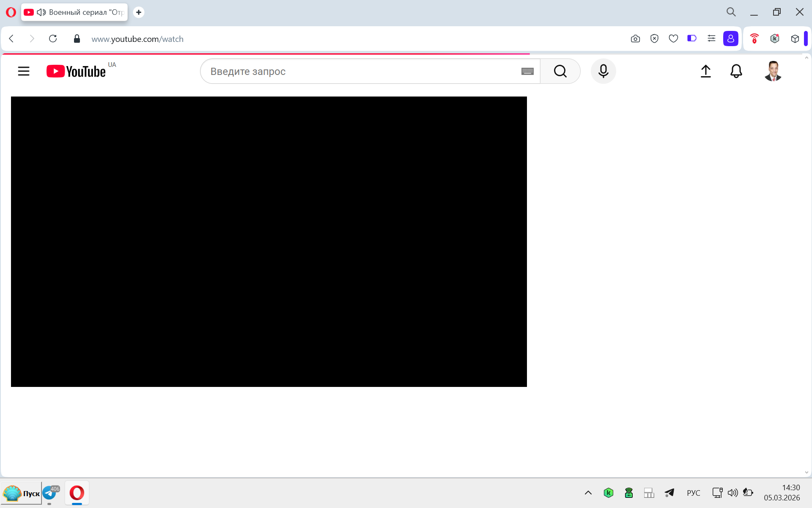Viewport: 812px width, 508px height.
Task: Click the YouTube UA logo
Action: pyautogui.click(x=77, y=71)
